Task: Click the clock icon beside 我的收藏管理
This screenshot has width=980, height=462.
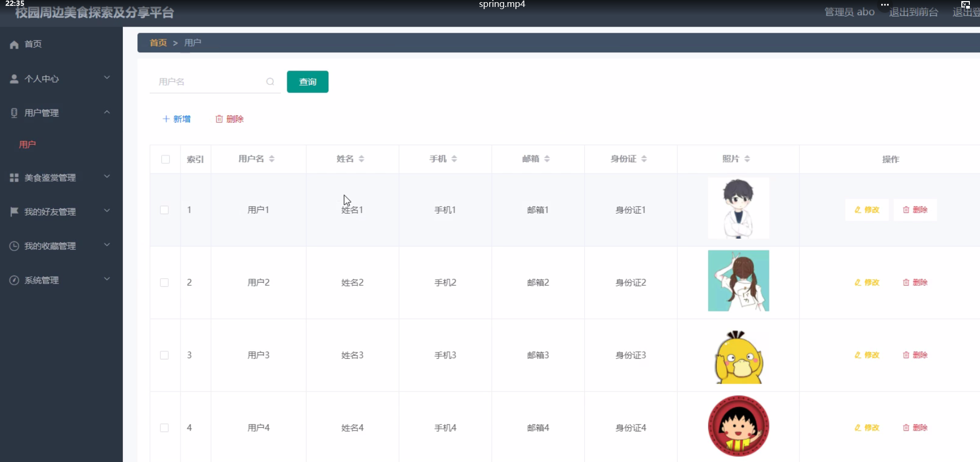Action: coord(14,246)
